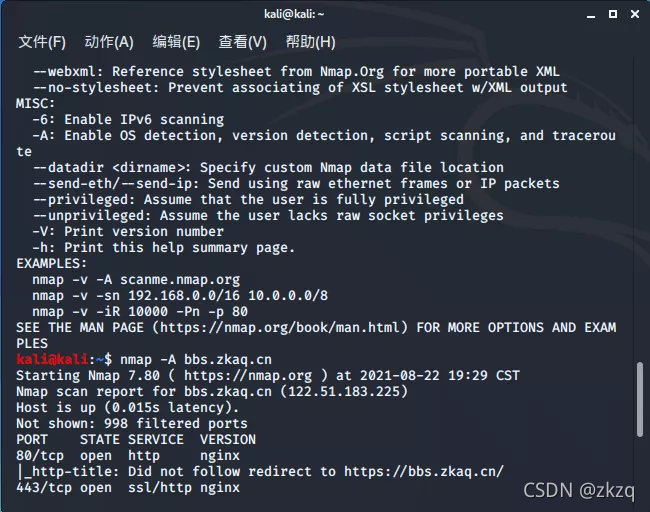Maximize the terminal window
Screen dimensions: 650x512
pos(613,14)
